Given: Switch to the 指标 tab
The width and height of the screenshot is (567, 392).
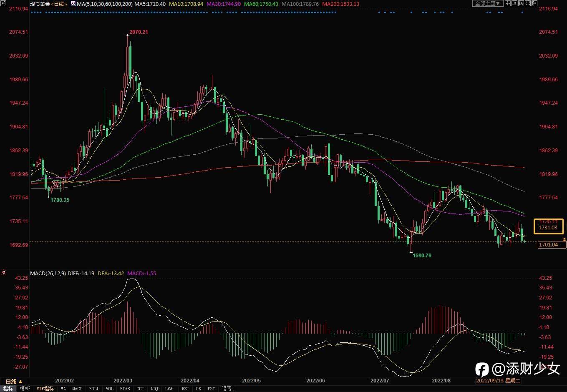Looking at the screenshot, I should (x=8, y=389).
